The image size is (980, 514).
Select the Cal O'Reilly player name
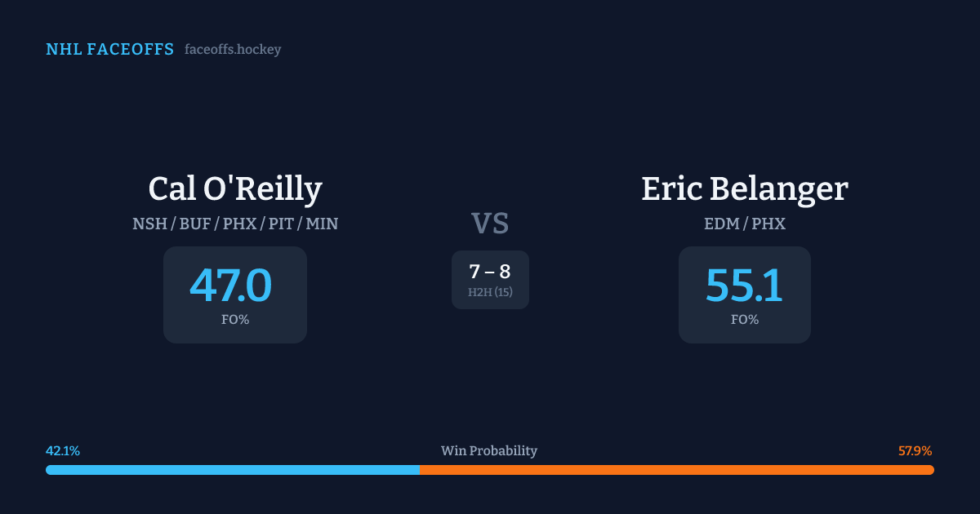tap(235, 188)
